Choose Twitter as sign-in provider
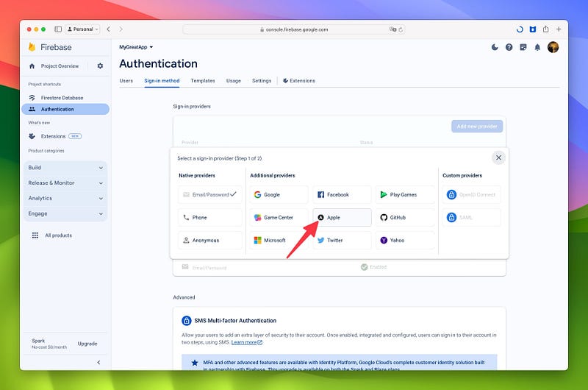This screenshot has width=588, height=390. coord(342,240)
